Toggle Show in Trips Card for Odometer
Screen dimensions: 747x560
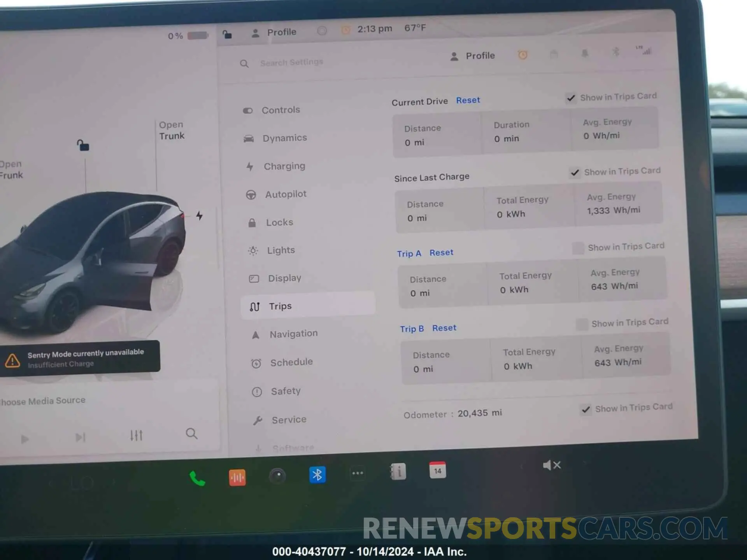[586, 409]
